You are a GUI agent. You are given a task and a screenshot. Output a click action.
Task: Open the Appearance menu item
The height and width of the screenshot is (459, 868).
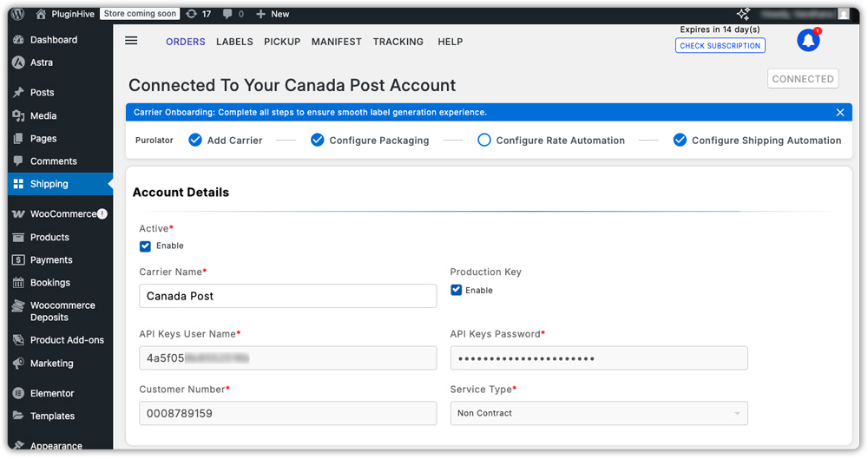[56, 445]
